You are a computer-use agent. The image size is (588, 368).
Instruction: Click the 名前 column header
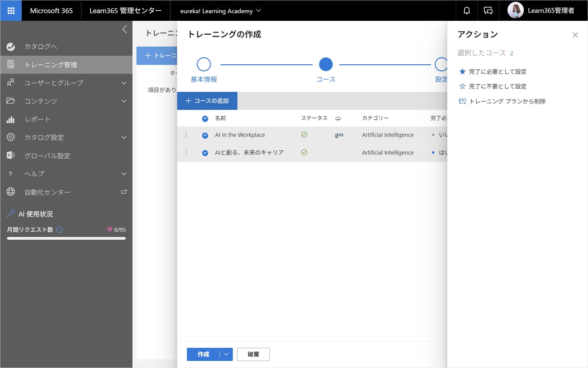(220, 118)
